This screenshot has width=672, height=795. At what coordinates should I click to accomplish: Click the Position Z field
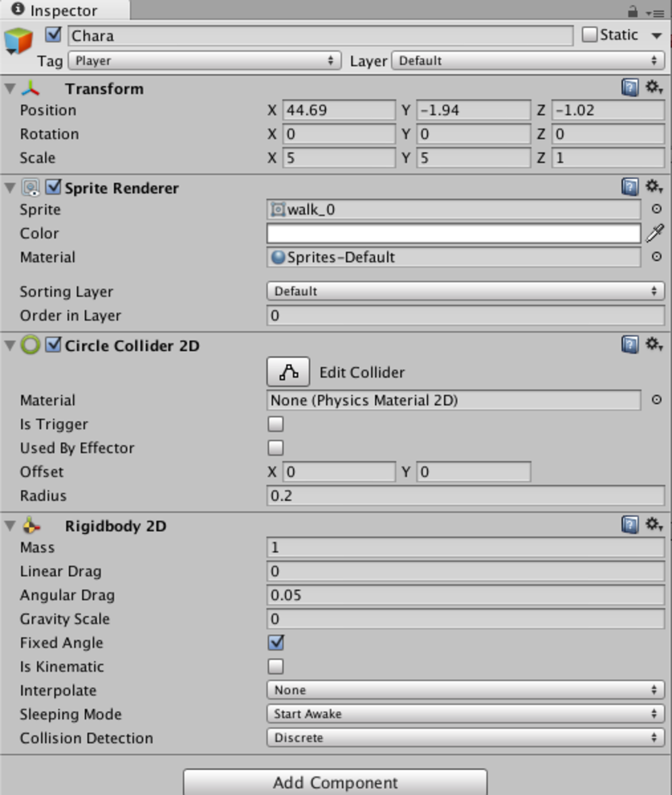pos(608,110)
